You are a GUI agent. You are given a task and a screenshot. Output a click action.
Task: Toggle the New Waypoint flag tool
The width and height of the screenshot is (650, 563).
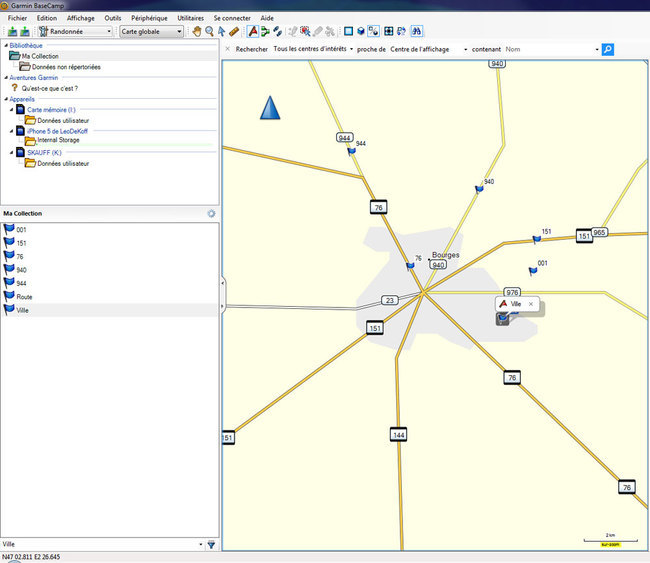(x=253, y=31)
